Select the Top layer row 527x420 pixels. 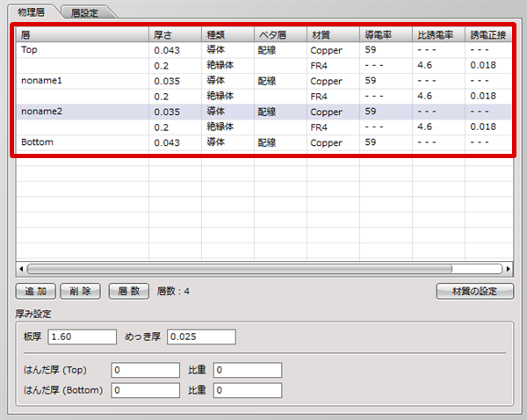tap(79, 51)
